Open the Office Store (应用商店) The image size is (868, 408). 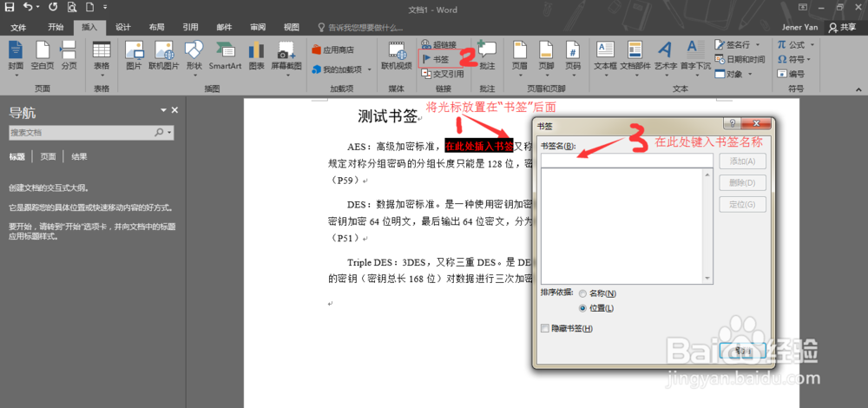point(332,49)
